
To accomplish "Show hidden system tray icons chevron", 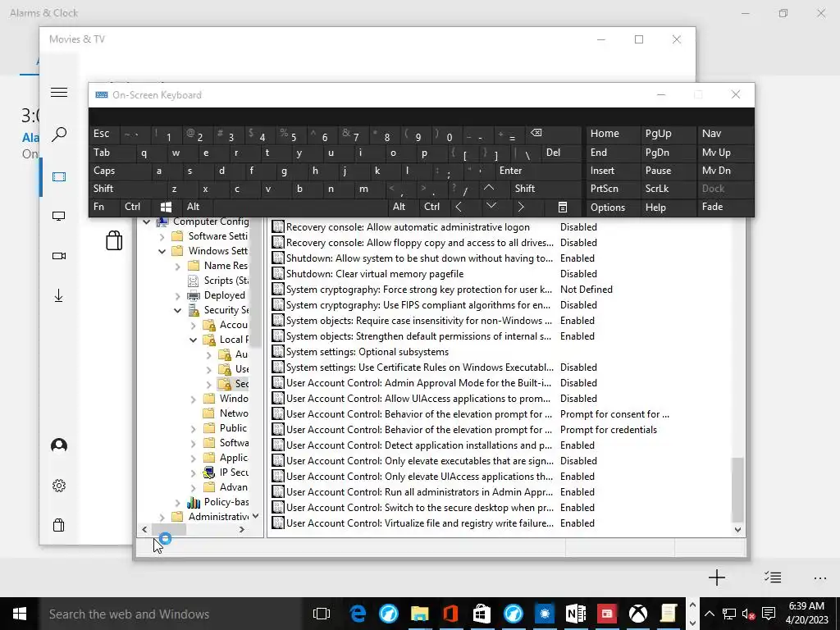I will 710,614.
